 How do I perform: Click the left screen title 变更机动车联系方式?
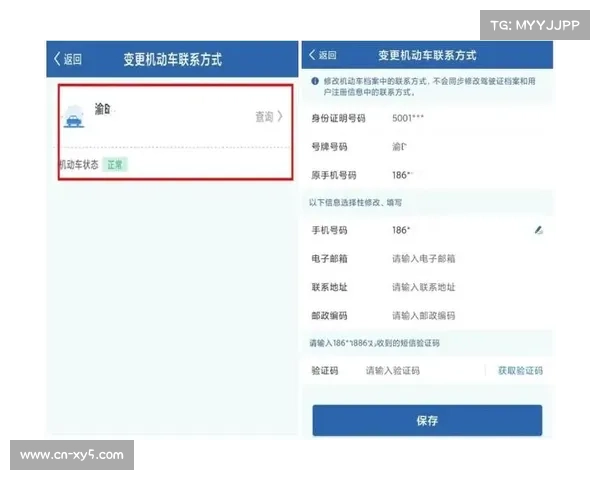pyautogui.click(x=173, y=59)
